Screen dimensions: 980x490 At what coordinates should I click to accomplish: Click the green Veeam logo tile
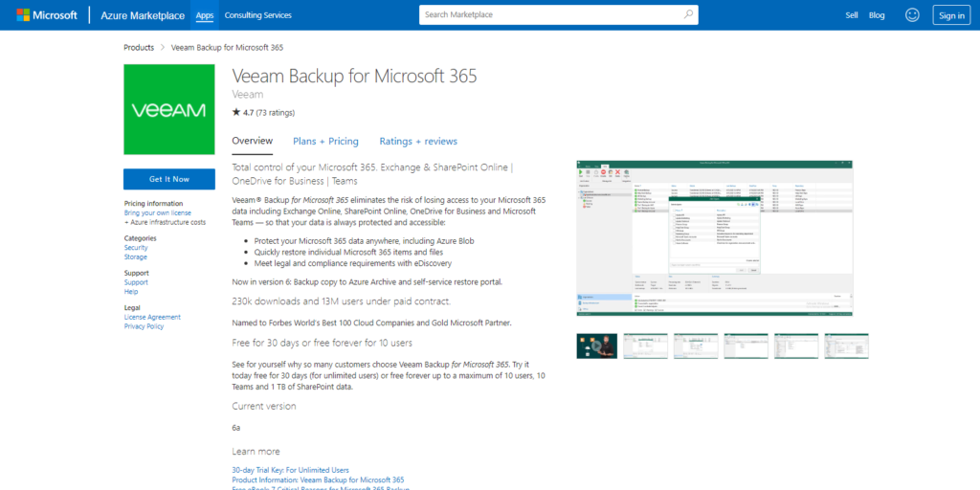click(168, 109)
